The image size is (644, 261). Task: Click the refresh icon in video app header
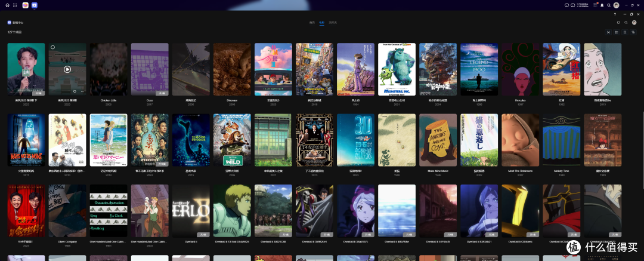click(619, 23)
